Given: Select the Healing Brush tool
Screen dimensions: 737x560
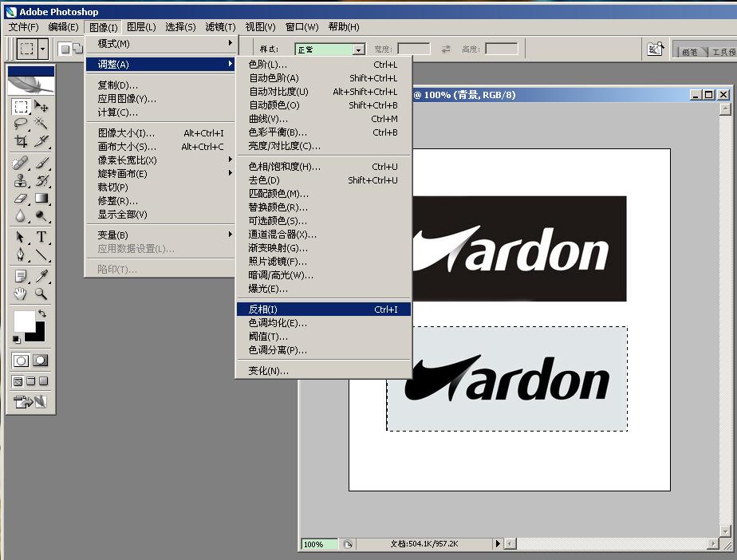Looking at the screenshot, I should click(x=21, y=164).
